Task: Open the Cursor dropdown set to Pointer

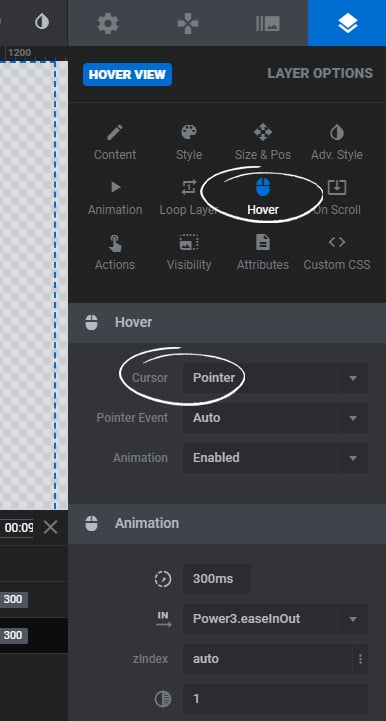Action: click(x=275, y=378)
